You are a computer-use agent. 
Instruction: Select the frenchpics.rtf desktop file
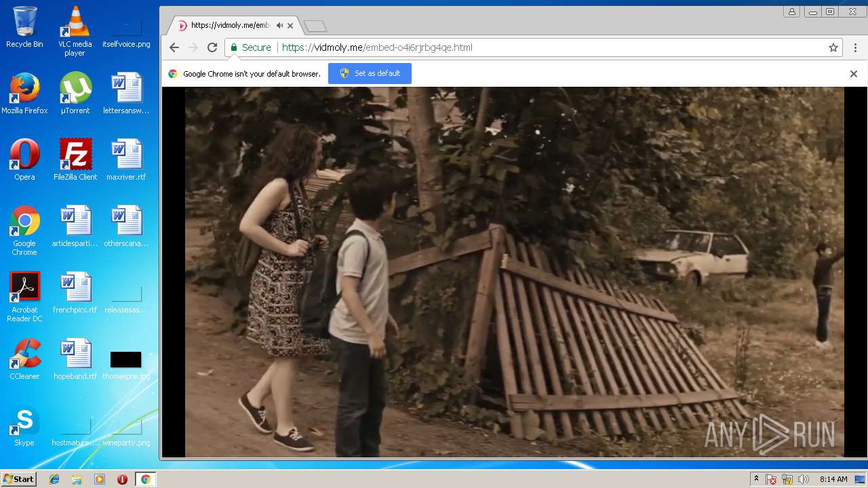tap(75, 293)
